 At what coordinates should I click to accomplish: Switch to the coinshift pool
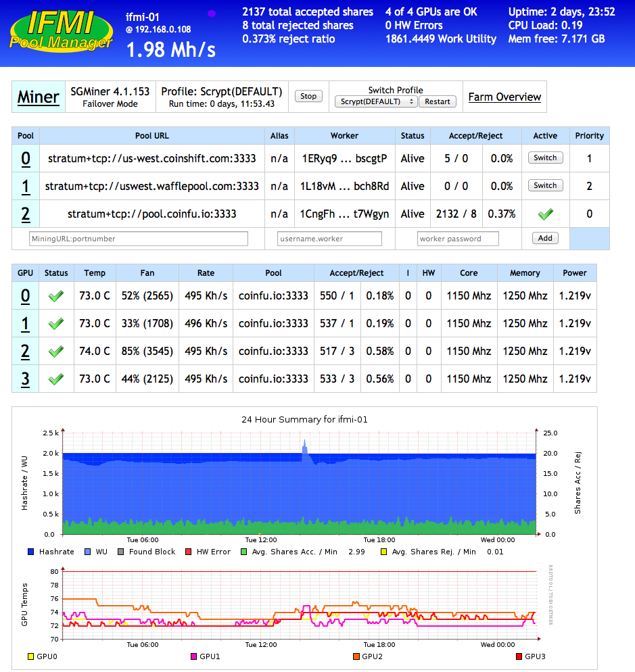(x=545, y=158)
